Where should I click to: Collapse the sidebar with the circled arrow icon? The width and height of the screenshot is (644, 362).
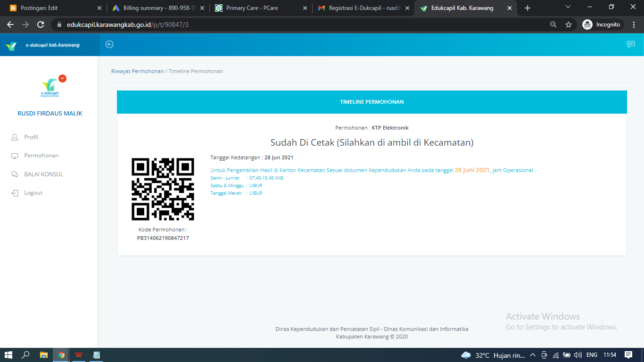[109, 44]
